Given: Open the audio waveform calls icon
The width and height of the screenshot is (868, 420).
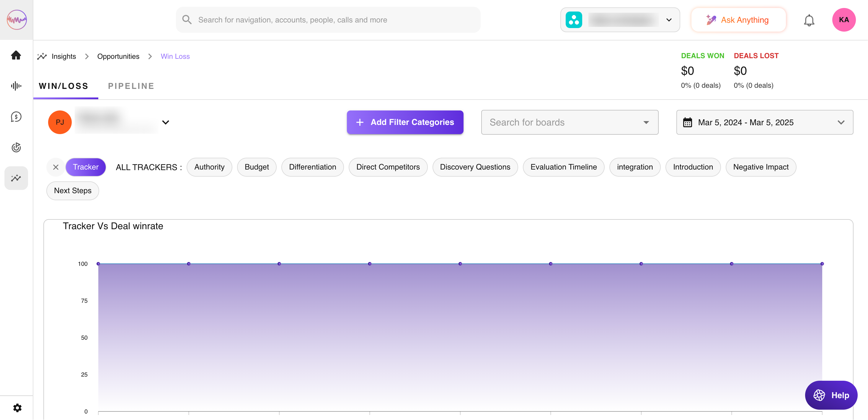Looking at the screenshot, I should point(16,86).
